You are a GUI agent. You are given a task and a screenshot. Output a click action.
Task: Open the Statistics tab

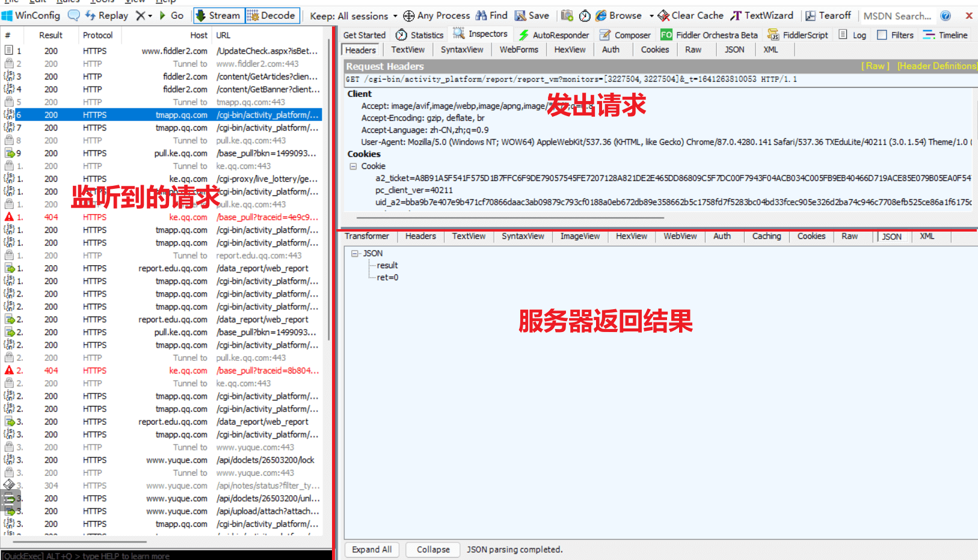(419, 35)
